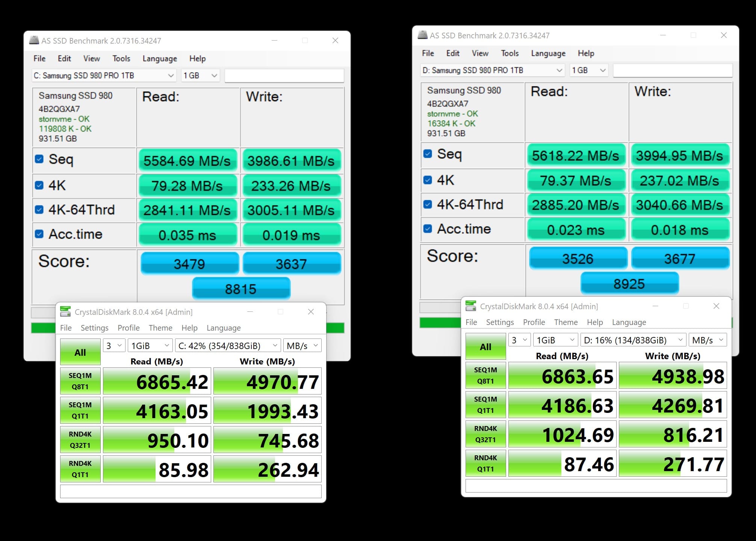The width and height of the screenshot is (756, 541).
Task: Open the 1GiB size dropdown in C: CrystalDiskMark window
Action: (150, 346)
